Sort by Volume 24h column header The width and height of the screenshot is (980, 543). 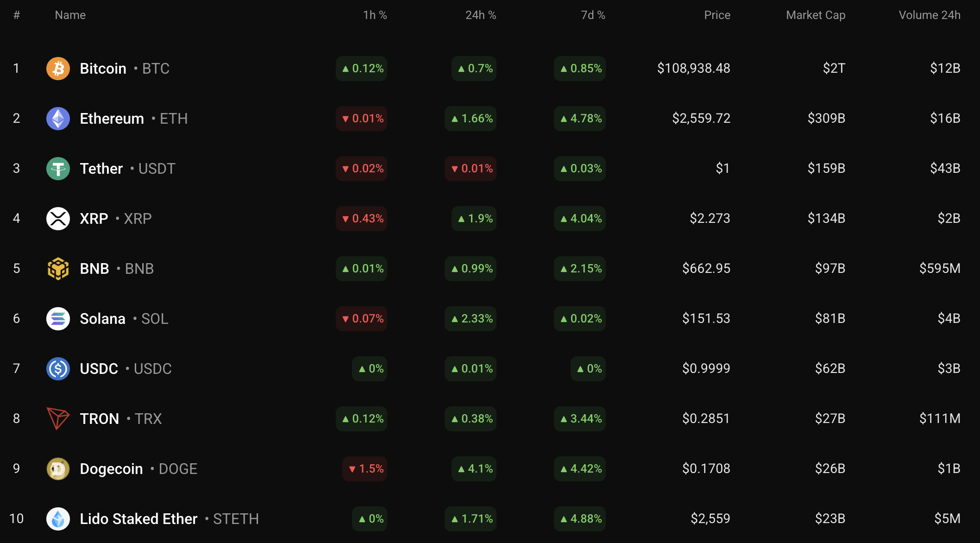pos(929,15)
